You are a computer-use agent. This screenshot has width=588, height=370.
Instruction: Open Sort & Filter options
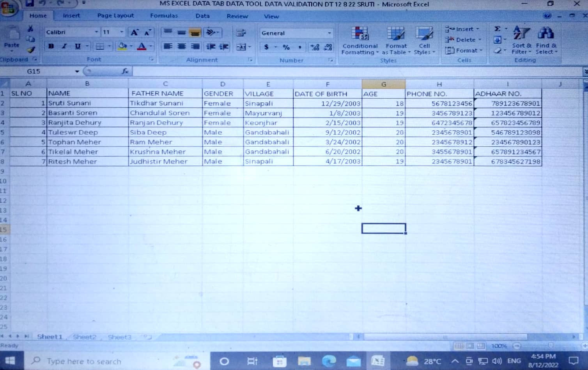coord(521,41)
